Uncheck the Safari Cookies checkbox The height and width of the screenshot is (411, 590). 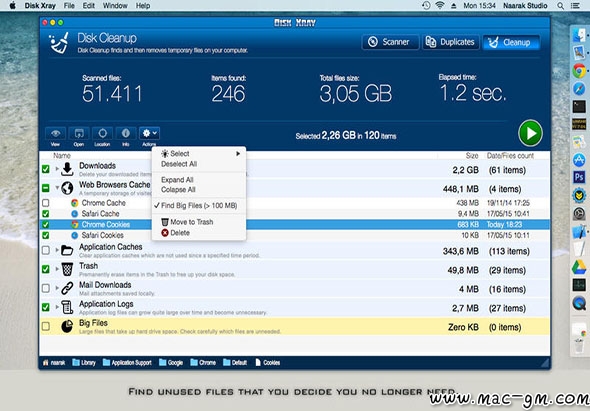[46, 235]
